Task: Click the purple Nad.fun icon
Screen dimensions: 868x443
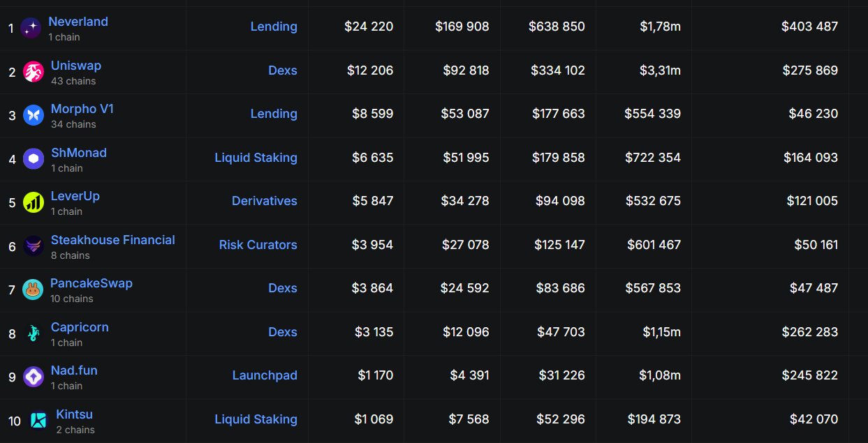Action: (34, 377)
